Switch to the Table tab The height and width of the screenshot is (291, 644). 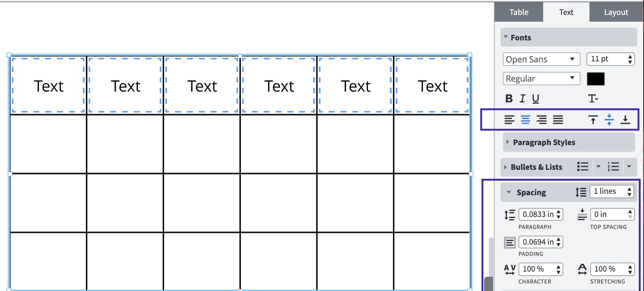click(518, 12)
